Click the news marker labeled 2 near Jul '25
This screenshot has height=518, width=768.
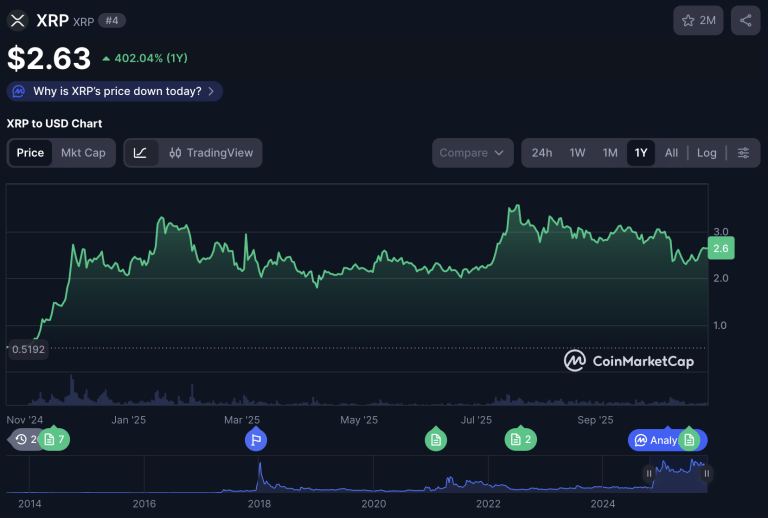coord(521,439)
